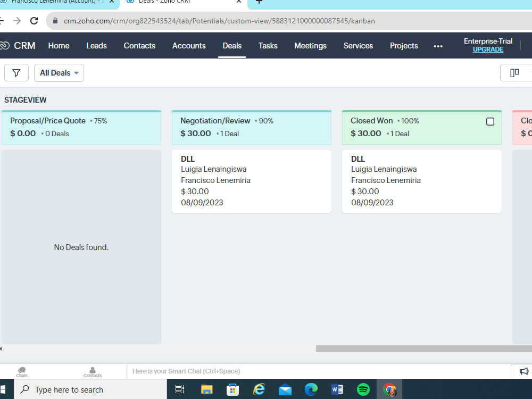Open Microsoft Store from taskbar

click(233, 389)
